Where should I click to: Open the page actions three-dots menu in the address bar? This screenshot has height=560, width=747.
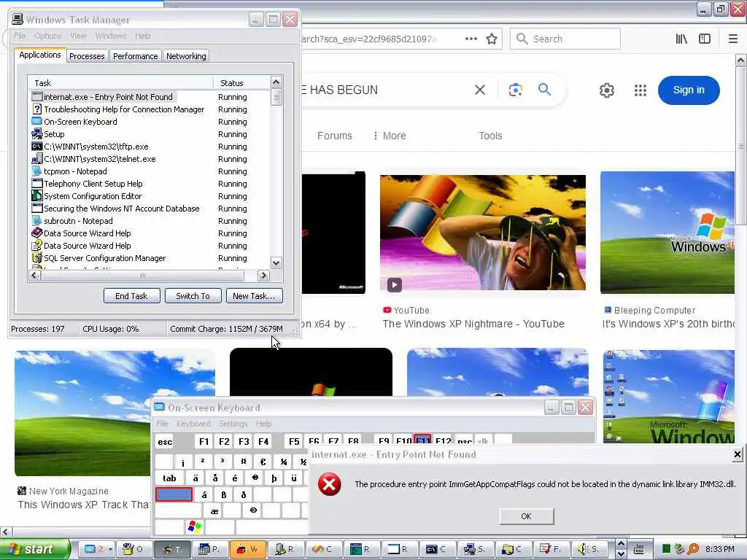[x=471, y=39]
